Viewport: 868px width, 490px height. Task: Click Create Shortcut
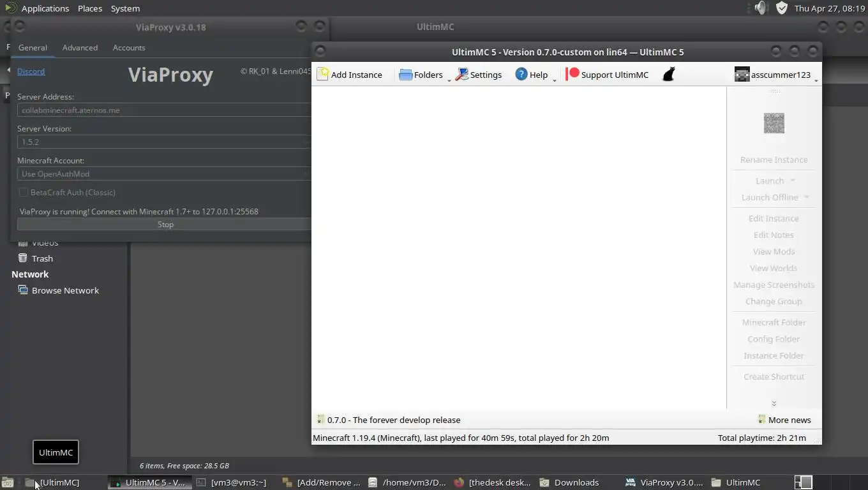pos(774,376)
